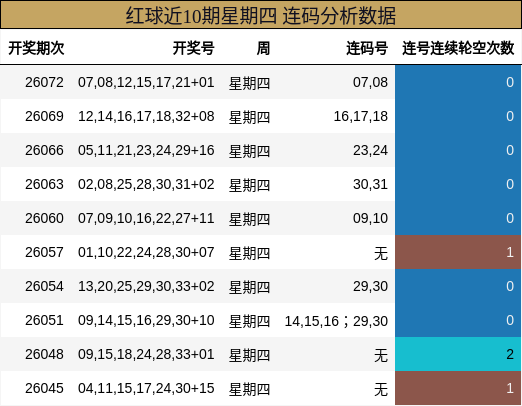
Task: Click 29,30 in row 26054
Action: click(x=370, y=286)
